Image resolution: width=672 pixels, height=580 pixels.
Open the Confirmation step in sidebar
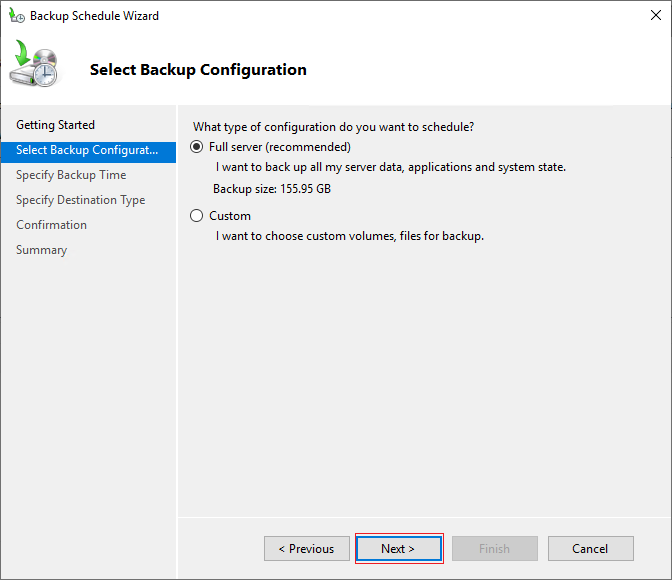tap(51, 225)
